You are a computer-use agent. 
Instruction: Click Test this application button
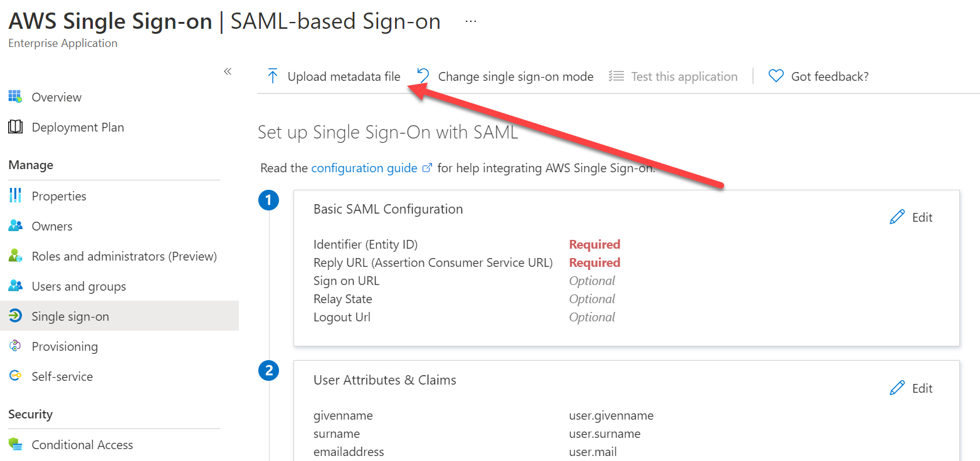pos(673,76)
